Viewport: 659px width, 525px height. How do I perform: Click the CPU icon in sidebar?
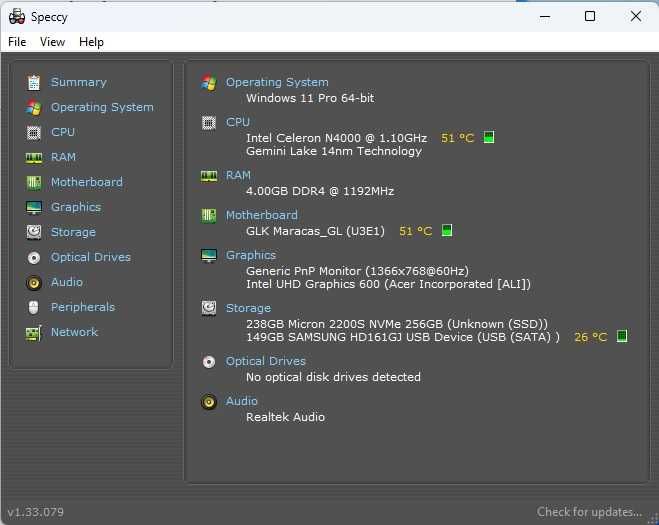(x=34, y=132)
